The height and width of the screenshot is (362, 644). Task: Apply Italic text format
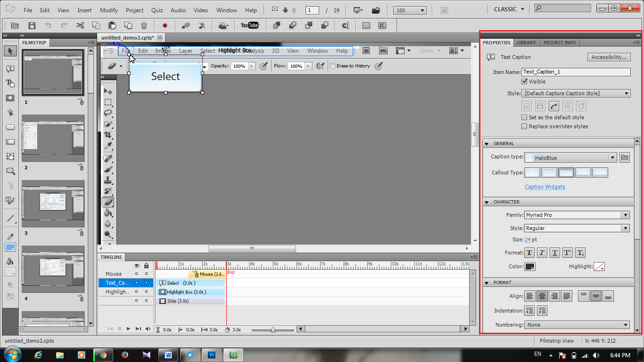click(x=542, y=253)
